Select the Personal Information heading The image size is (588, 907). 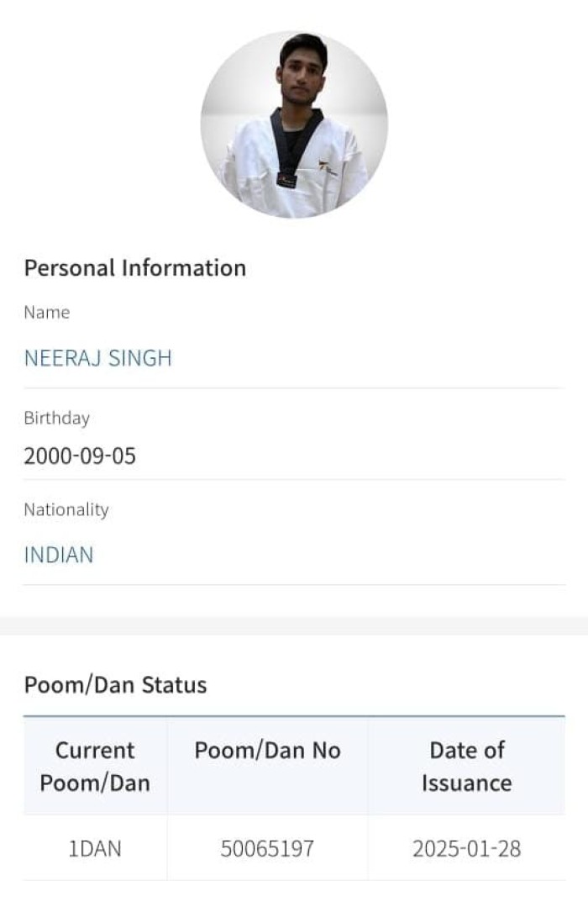click(x=134, y=268)
